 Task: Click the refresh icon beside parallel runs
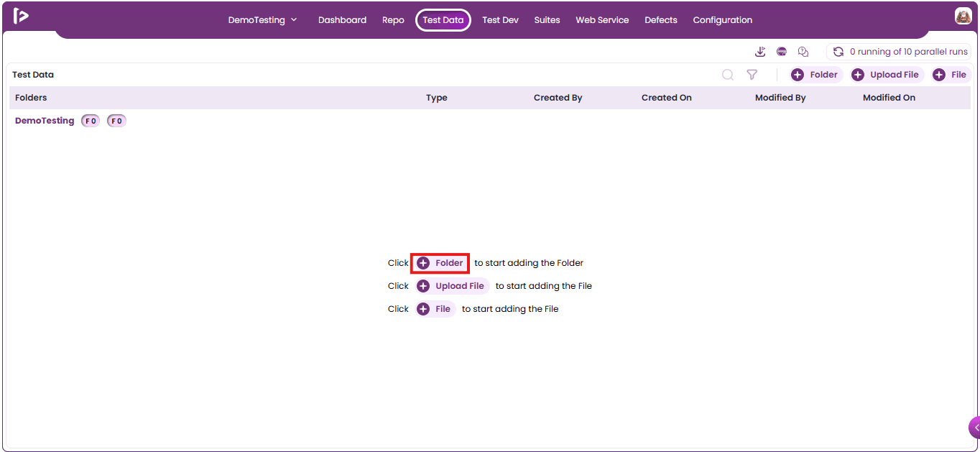838,52
